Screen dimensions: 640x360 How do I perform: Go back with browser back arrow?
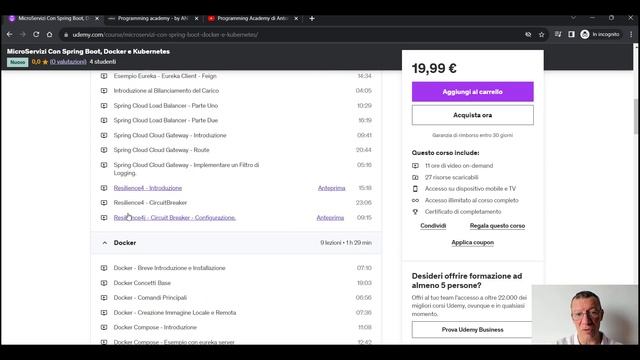[9, 35]
